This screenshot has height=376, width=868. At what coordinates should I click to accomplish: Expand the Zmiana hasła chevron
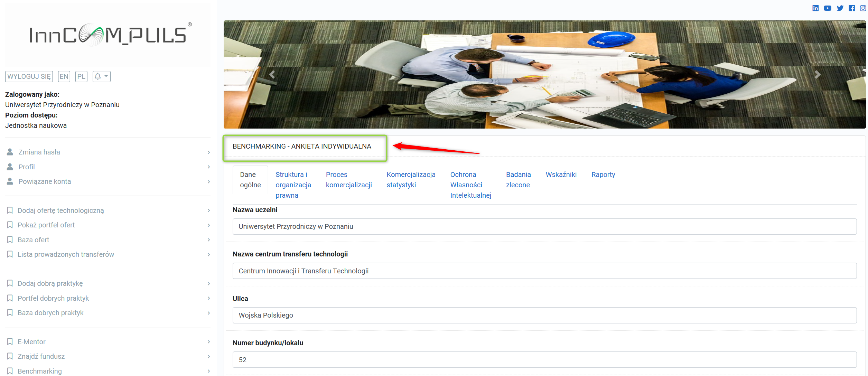(208, 152)
